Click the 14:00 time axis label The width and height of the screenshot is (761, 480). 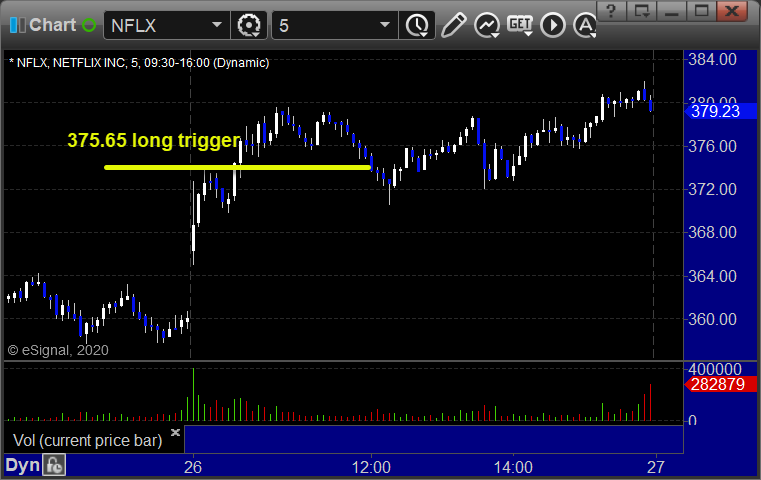(513, 467)
